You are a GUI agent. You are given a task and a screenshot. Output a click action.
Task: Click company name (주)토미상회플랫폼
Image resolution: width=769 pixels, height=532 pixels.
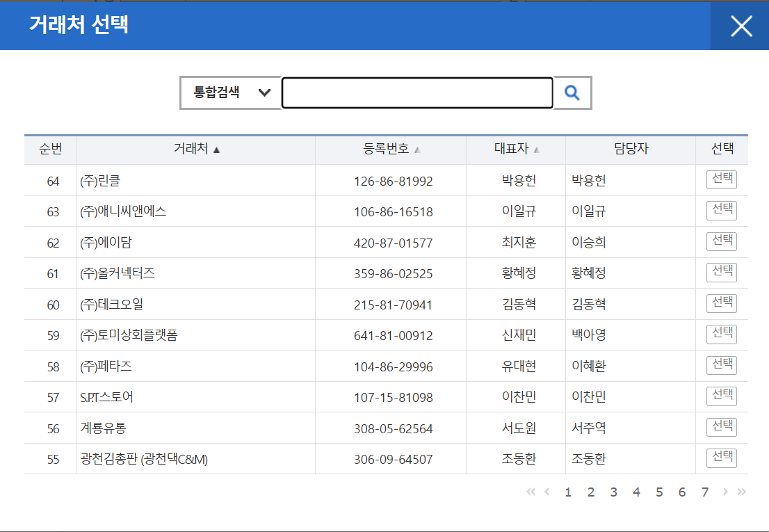pyautogui.click(x=129, y=335)
